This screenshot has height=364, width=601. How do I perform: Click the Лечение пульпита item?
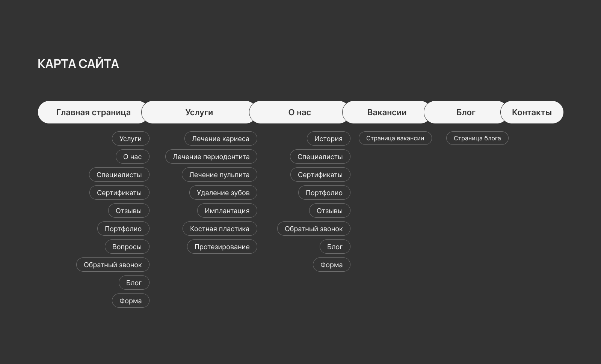click(x=219, y=174)
